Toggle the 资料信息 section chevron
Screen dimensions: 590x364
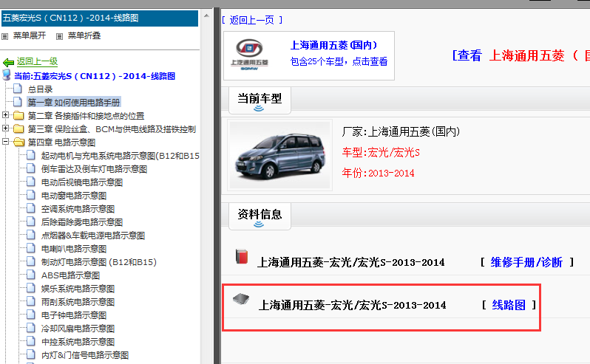[259, 224]
